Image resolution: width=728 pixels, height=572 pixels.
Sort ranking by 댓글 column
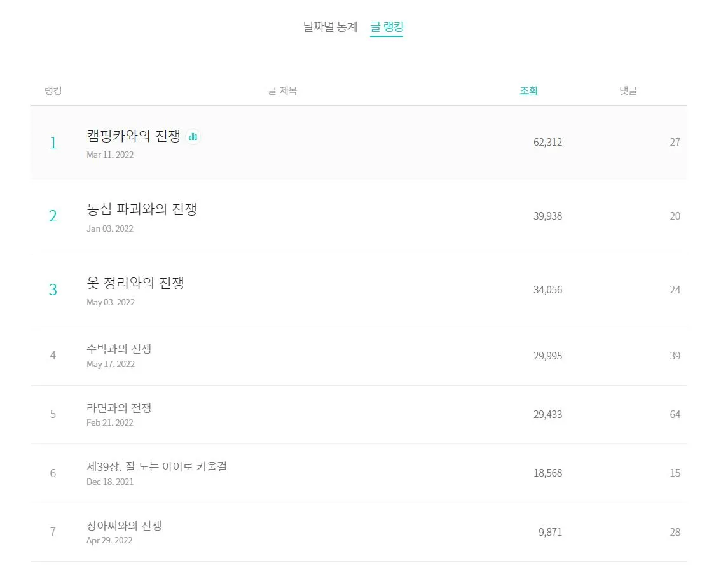pos(628,90)
